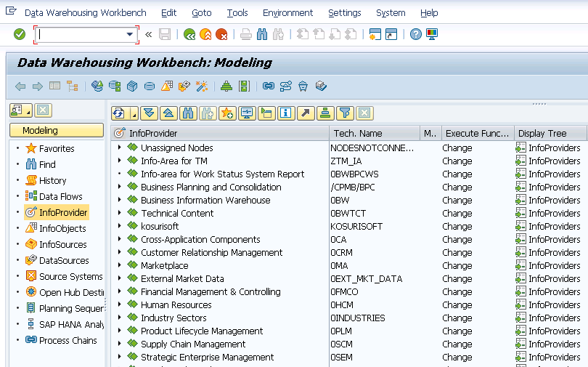Expand the Human Resources tree node

[120, 305]
